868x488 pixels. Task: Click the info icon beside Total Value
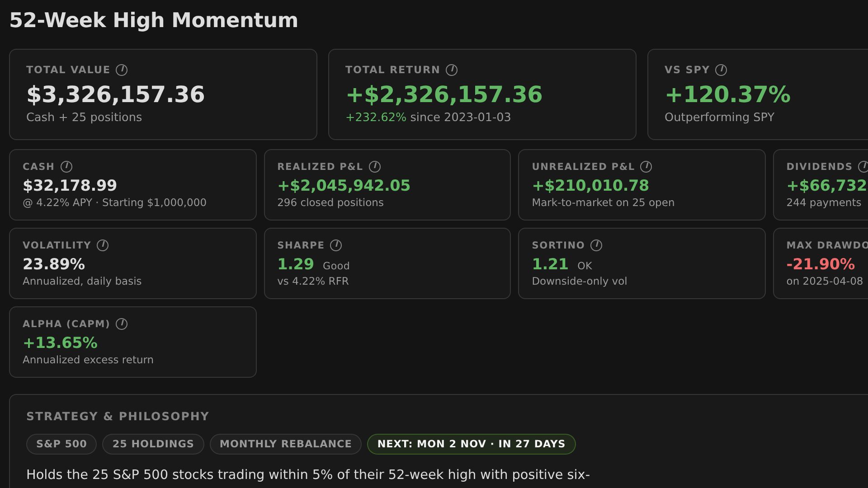point(122,70)
